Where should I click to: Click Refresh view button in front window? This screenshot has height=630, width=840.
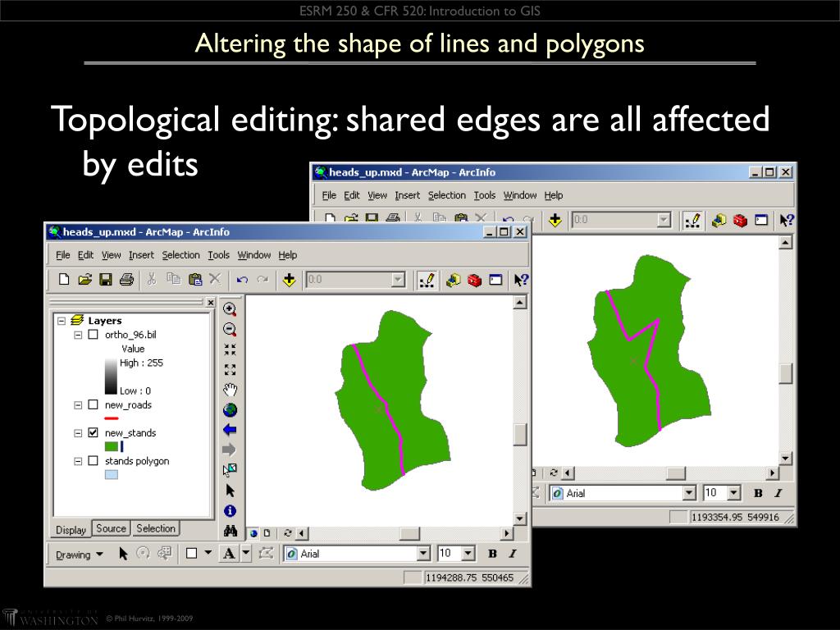click(288, 533)
